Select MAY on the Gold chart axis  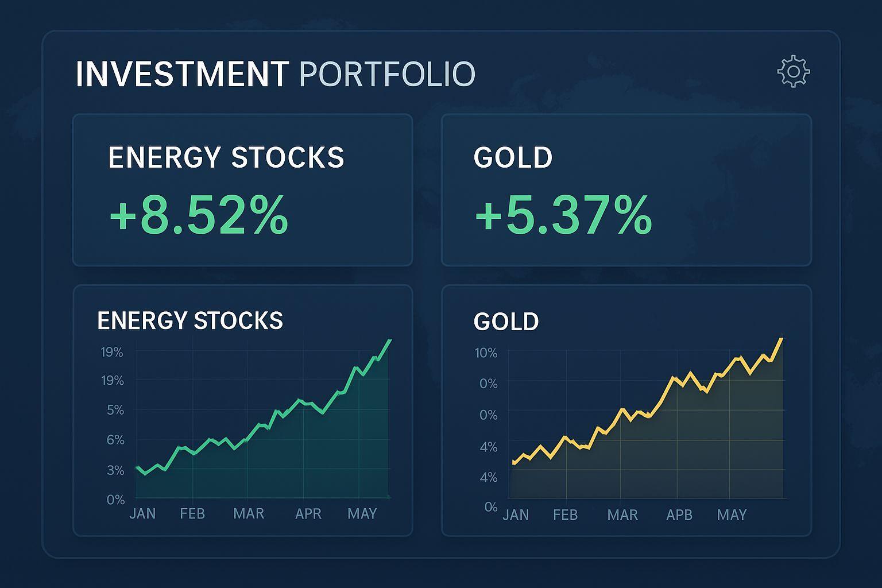(x=732, y=514)
